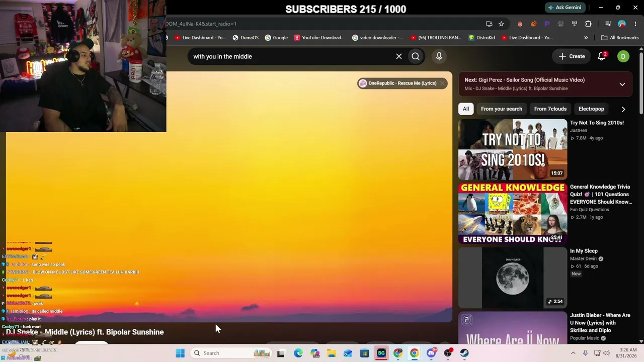Viewport: 644px width, 362px height.
Task: Launch Microsoft Edge from the taskbar
Action: [x=298, y=353]
